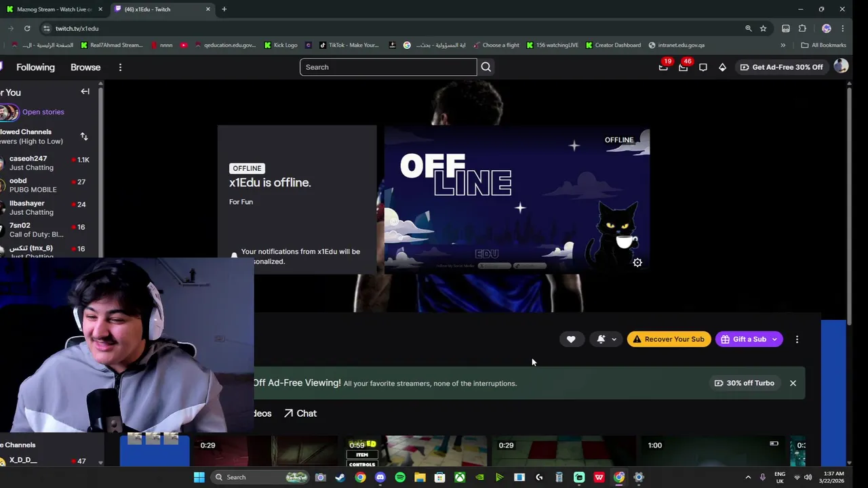The width and height of the screenshot is (868, 488).
Task: Click Get Ad-Free 30% Off button
Action: [781, 67]
